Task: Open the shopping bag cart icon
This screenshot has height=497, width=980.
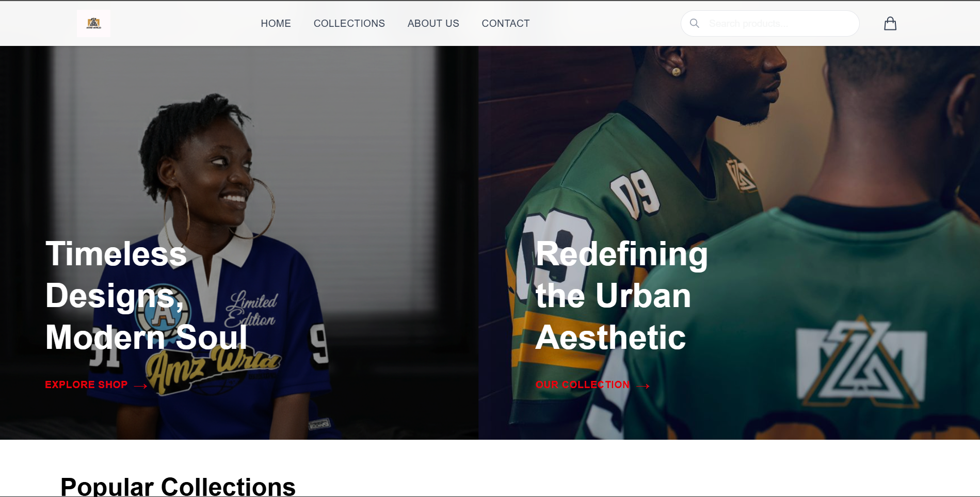Action: (x=890, y=23)
